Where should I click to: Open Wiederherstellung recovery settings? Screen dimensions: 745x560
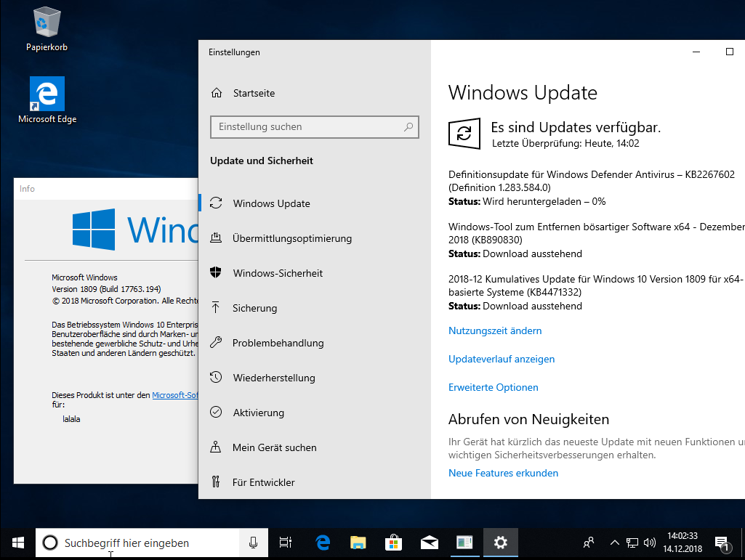(274, 378)
